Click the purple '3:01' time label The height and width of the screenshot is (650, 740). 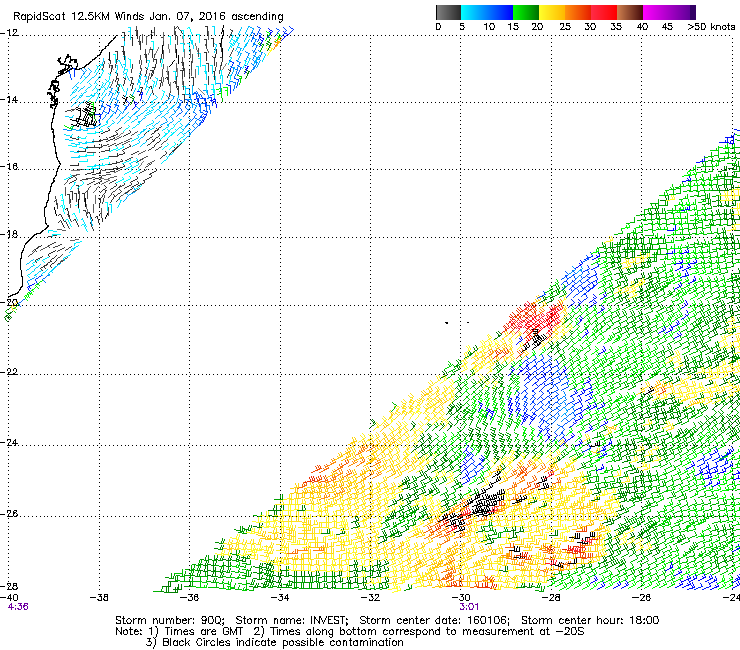click(469, 607)
